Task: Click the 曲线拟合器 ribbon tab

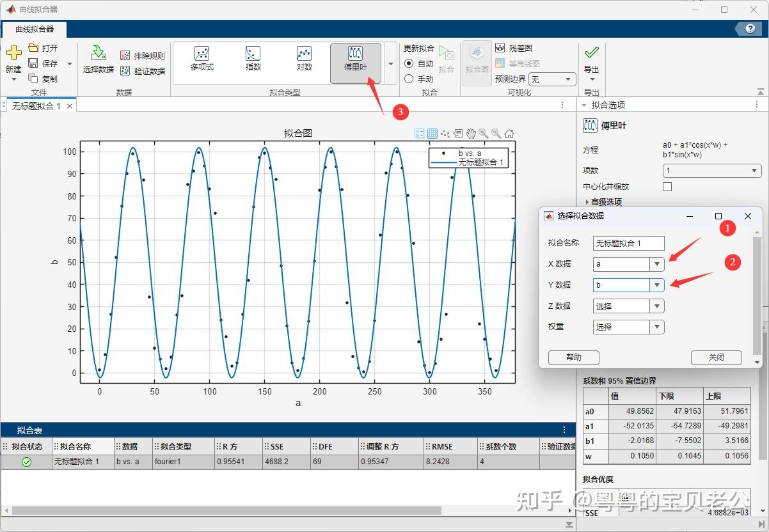Action: [35, 29]
